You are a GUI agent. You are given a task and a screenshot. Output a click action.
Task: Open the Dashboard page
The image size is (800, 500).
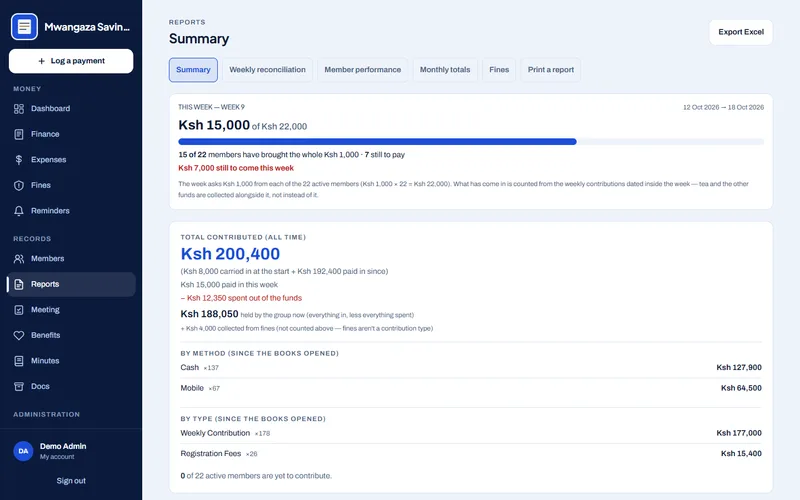tap(71, 109)
